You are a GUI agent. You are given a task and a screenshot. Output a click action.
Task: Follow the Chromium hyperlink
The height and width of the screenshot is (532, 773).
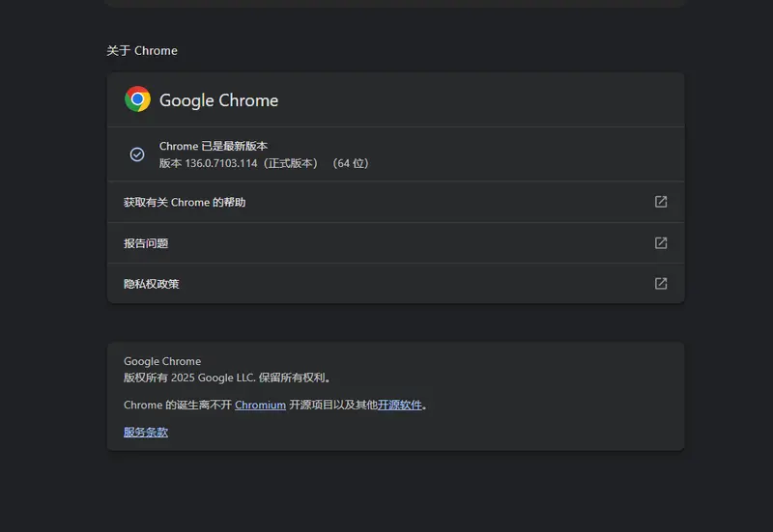(x=260, y=405)
